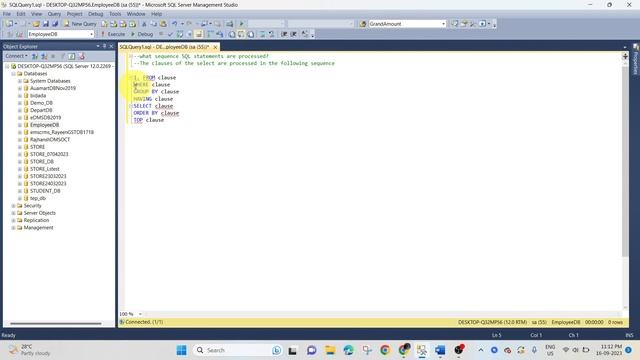
Task: Click the 'TOP clause' line in editor
Action: 149,120
